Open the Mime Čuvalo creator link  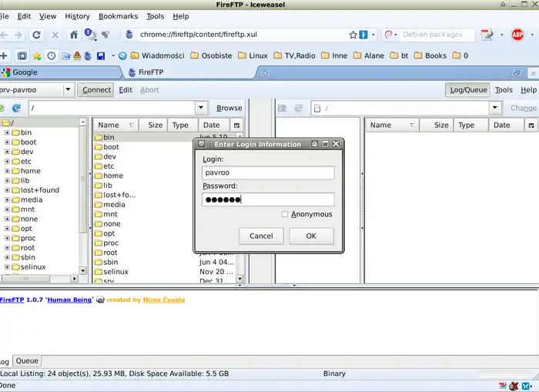[x=163, y=300]
